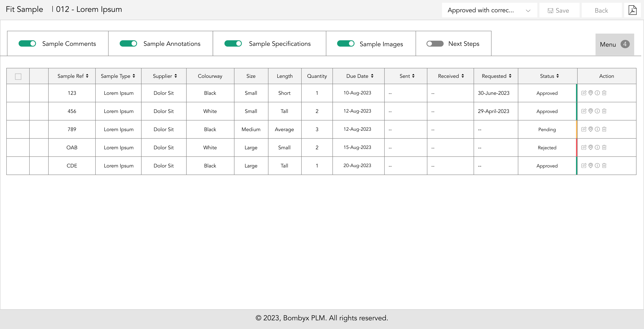Click the Average length cell
Screen dimensions: 644x329
pos(284,129)
